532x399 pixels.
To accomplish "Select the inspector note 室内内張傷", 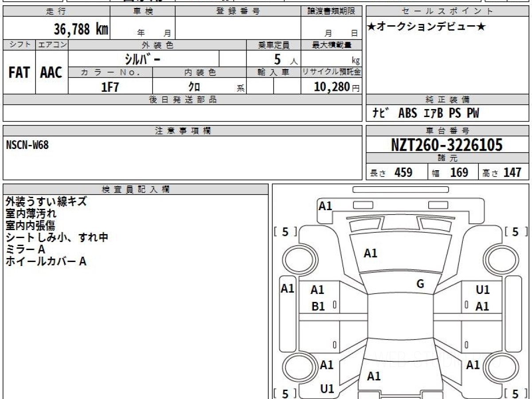I will (31, 226).
